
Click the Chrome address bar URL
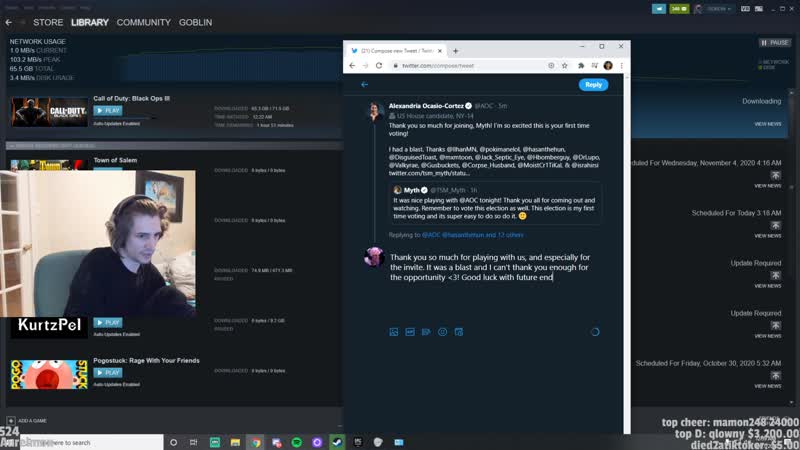pyautogui.click(x=438, y=66)
